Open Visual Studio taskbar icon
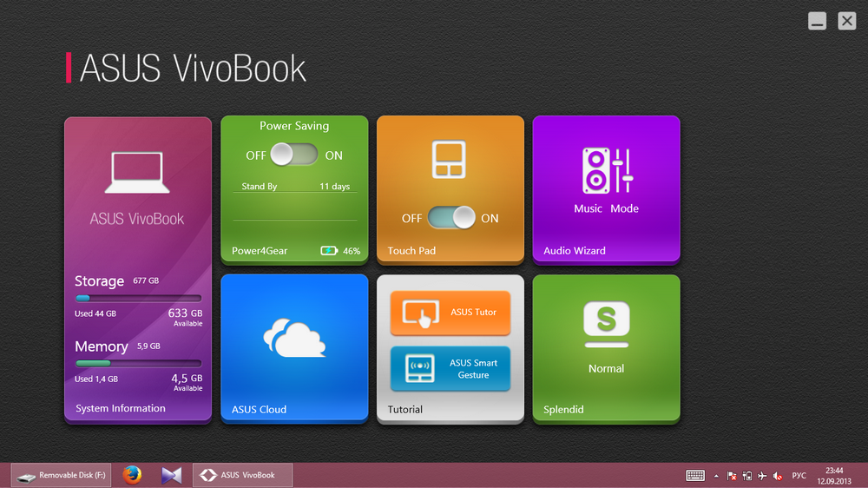This screenshot has height=488, width=868. coord(171,475)
